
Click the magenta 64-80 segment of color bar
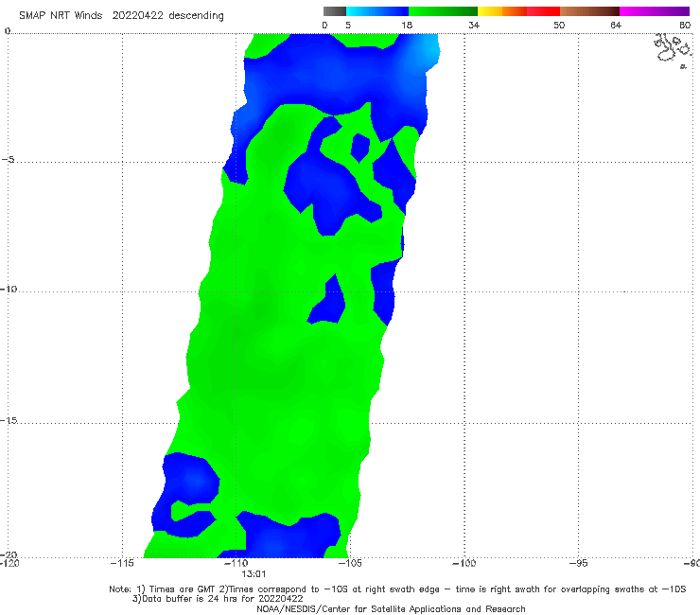[x=655, y=11]
